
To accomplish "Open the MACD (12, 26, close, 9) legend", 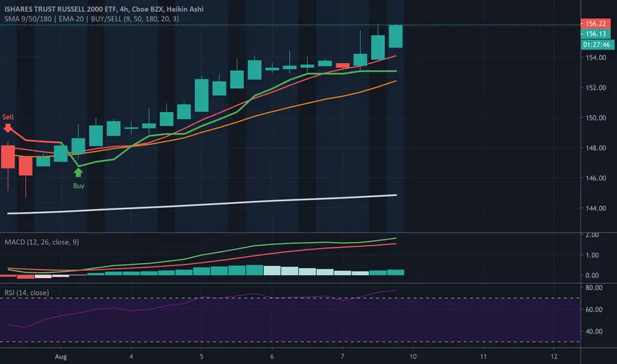I will click(42, 242).
